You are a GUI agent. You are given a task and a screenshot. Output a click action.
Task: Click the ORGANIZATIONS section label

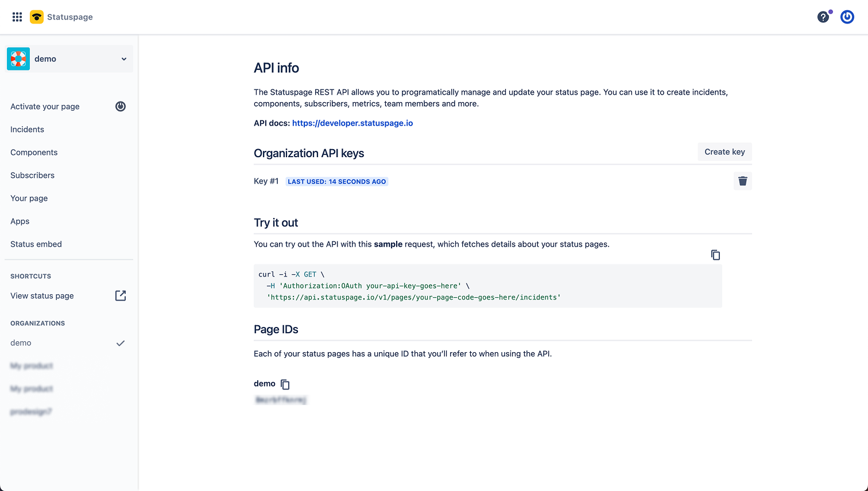point(38,323)
